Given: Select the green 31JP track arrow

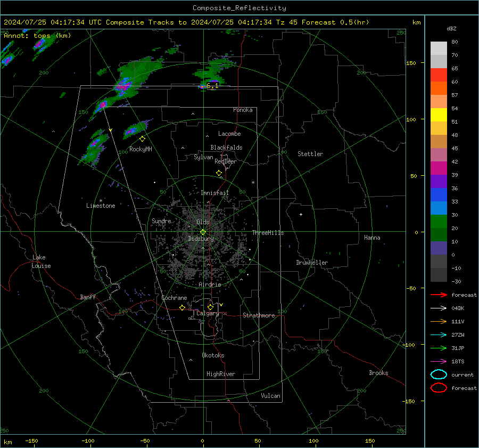Looking at the screenshot, I should (439, 348).
